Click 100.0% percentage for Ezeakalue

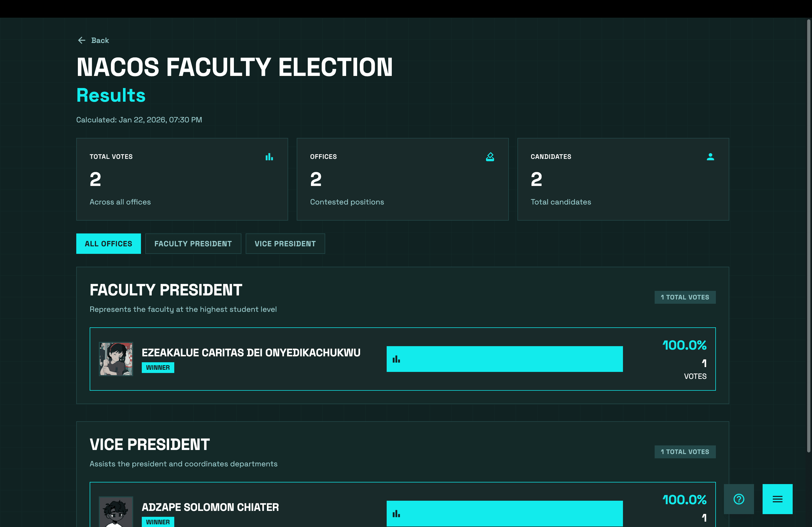point(684,345)
